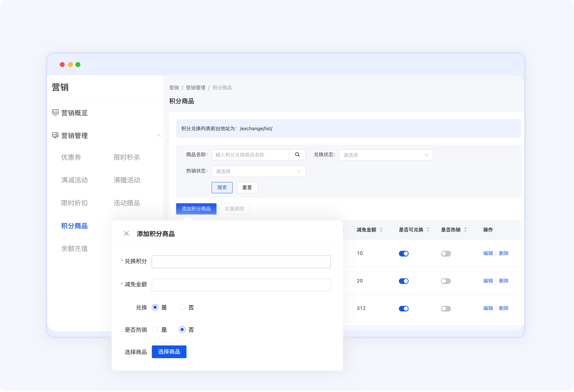Navigate to 营销管理 via the breadcrumb

click(196, 88)
